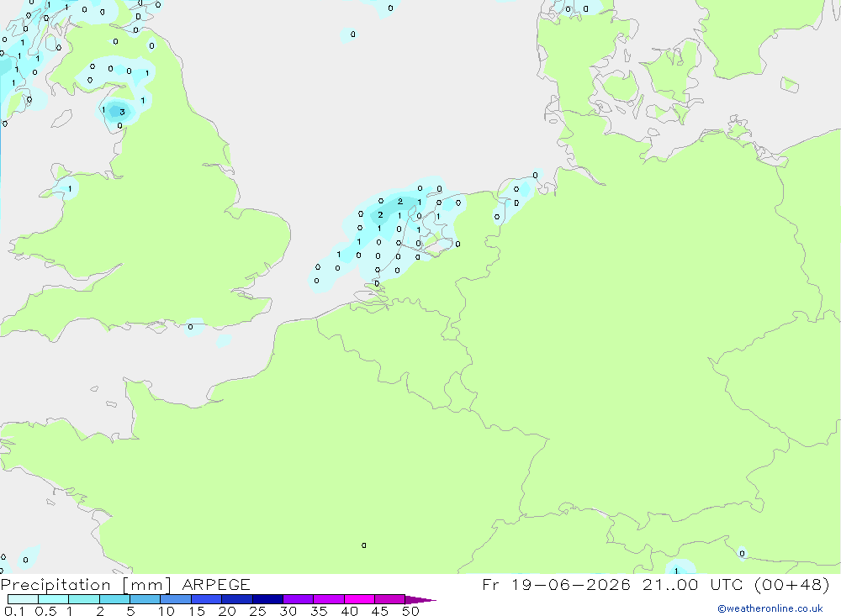The width and height of the screenshot is (841, 616).
Task: Click the 'Fr 19-06-2026' date text
Action: point(556,584)
